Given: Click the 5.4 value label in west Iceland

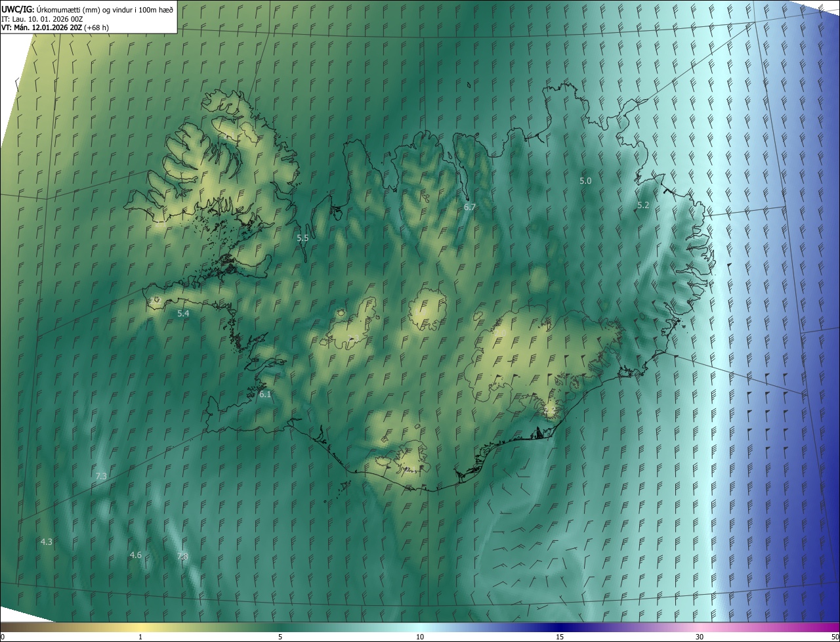Looking at the screenshot, I should click(183, 314).
